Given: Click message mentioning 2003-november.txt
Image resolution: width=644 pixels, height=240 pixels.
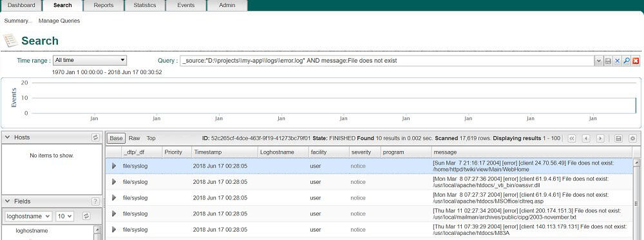Looking at the screenshot, I should (x=527, y=214).
